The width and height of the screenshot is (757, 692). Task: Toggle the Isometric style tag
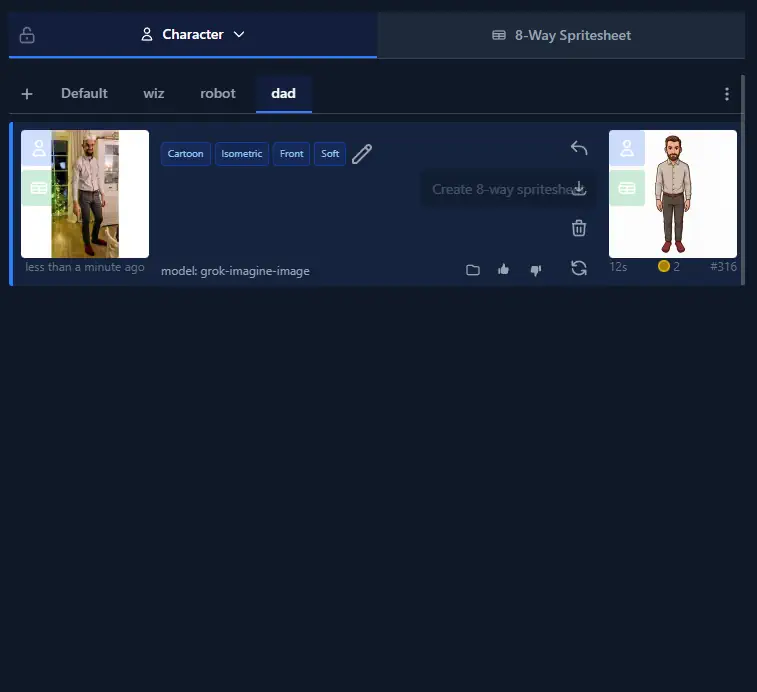coord(242,154)
